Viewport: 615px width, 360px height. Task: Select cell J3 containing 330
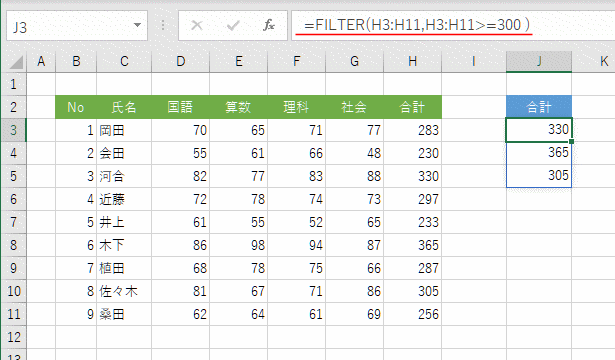pos(539,130)
